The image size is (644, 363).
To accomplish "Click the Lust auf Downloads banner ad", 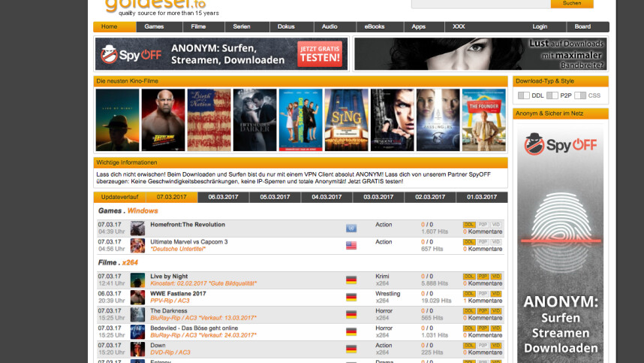I will click(x=480, y=54).
